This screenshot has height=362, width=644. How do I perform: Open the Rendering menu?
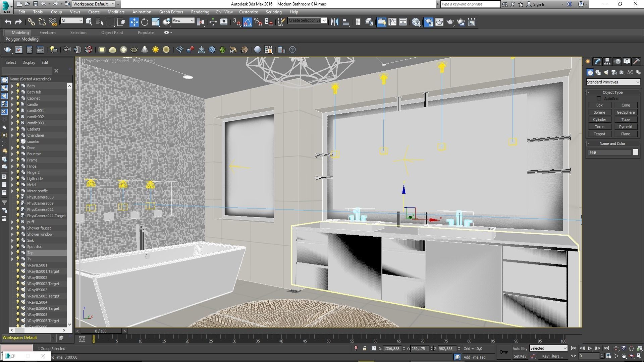(200, 12)
